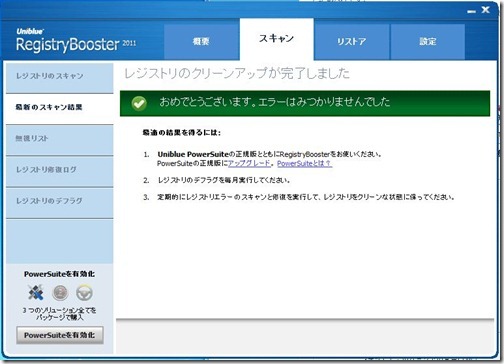504x364 pixels.
Task: Click the おめでとうございます green banner text
Action: (274, 102)
